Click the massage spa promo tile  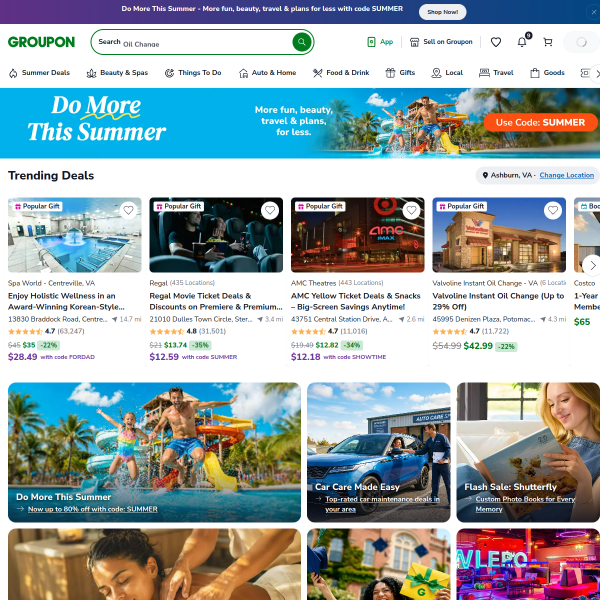tap(154, 564)
